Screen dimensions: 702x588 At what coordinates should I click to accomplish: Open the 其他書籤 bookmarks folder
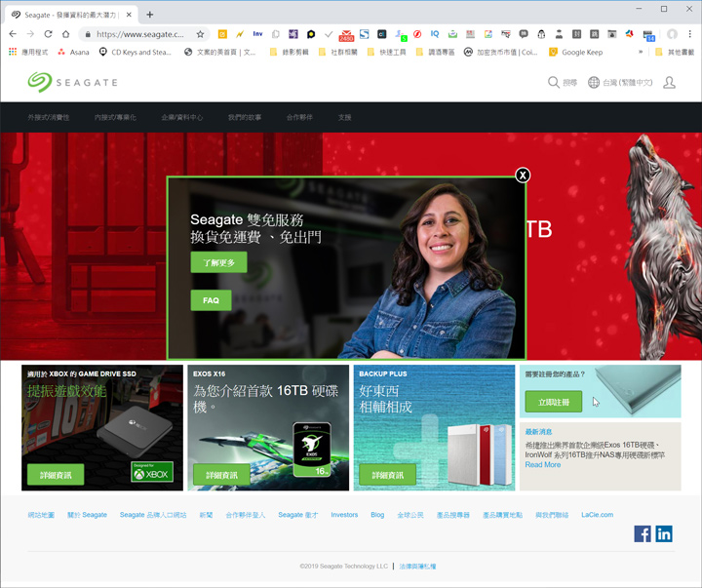click(x=675, y=52)
